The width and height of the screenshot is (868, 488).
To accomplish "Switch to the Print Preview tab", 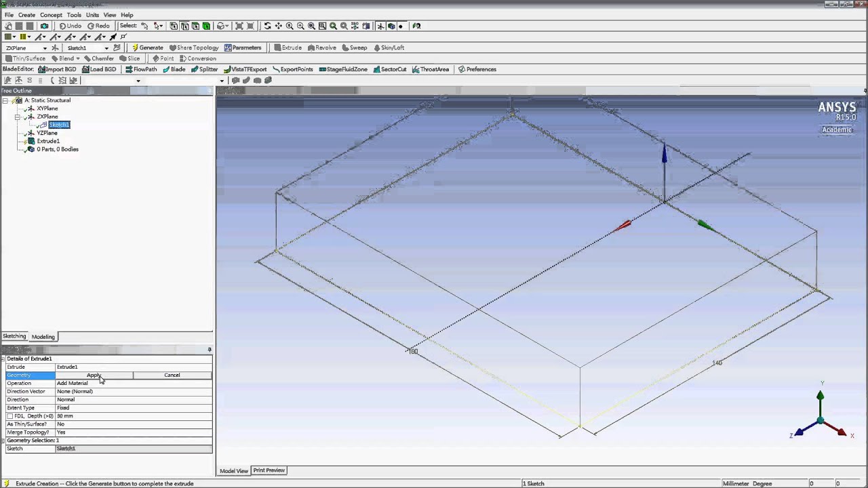I will coord(269,470).
